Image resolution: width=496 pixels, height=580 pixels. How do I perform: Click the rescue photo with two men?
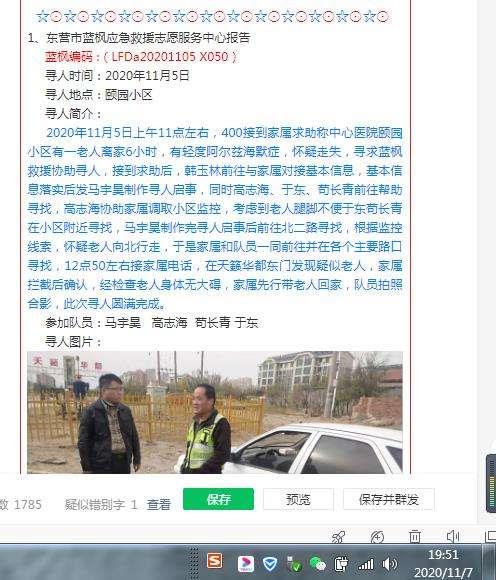[215, 412]
